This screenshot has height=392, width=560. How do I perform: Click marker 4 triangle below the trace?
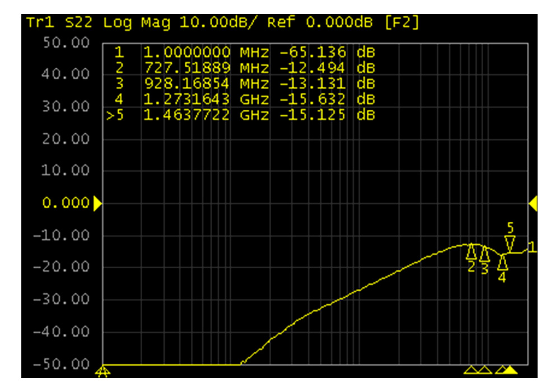[502, 262]
